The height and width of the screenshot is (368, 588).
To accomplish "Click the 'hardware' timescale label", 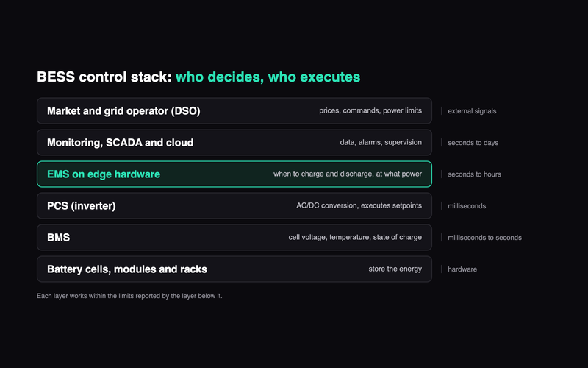I will [x=462, y=269].
